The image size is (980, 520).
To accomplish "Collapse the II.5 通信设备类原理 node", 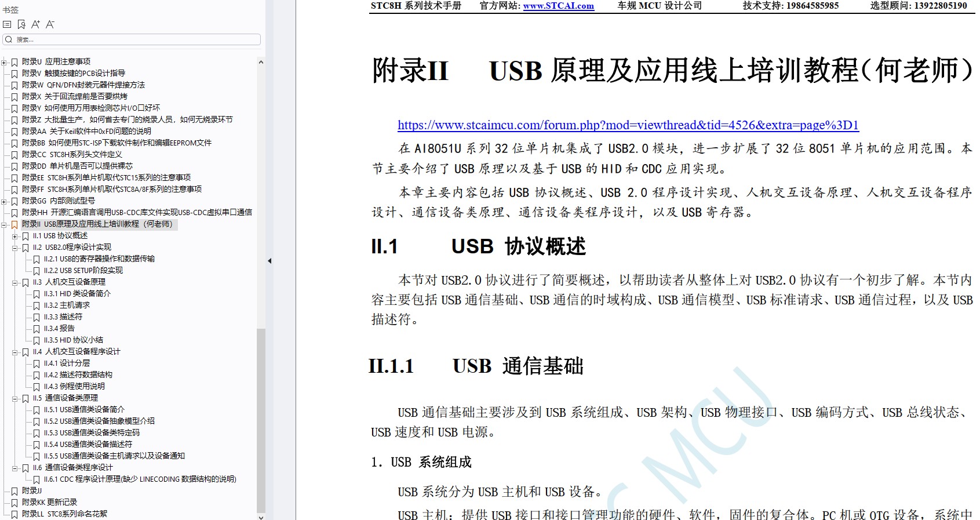I will (15, 398).
